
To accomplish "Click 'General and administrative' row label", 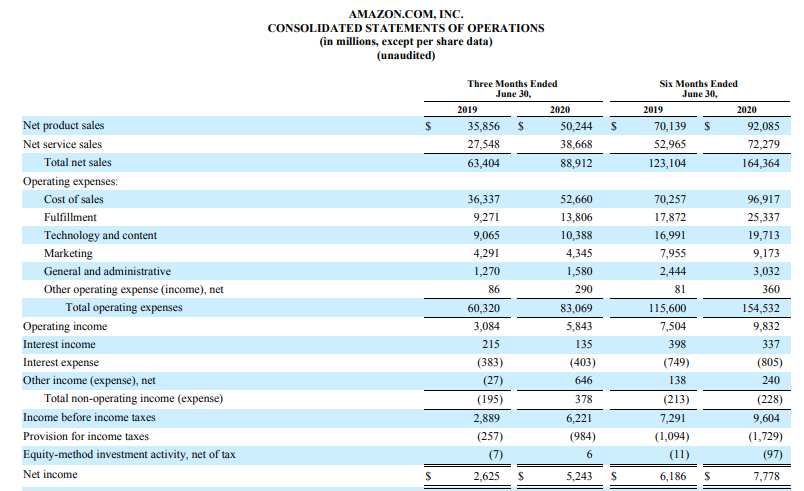I will coord(107,271).
